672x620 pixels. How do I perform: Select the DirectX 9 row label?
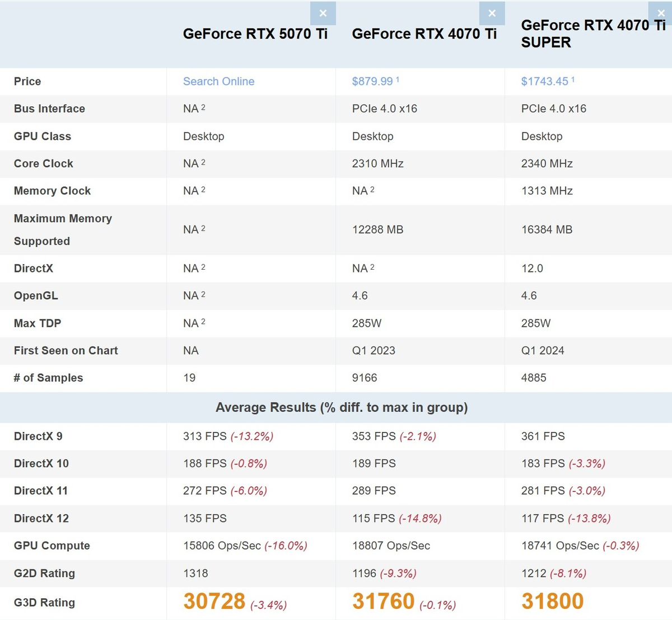(38, 436)
